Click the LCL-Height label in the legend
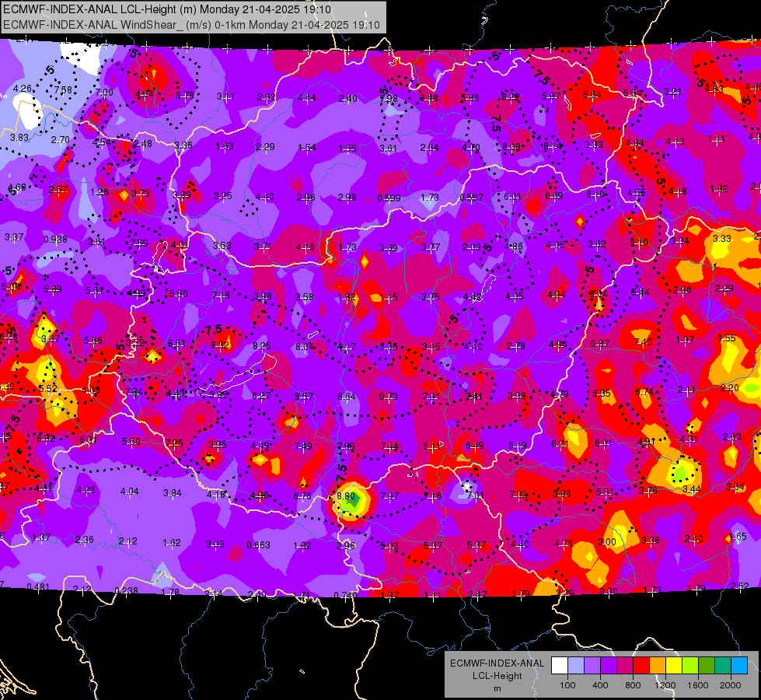The width and height of the screenshot is (761, 700). tap(497, 676)
